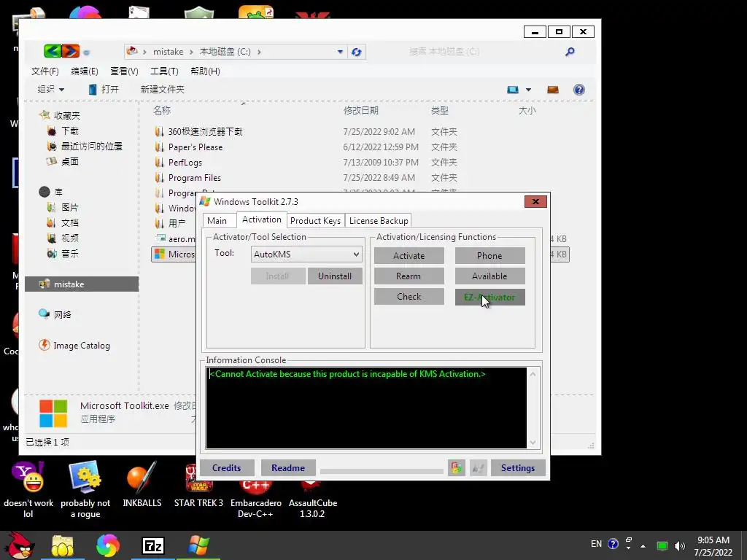
Task: Click Information Console scroll up arrow
Action: (533, 374)
